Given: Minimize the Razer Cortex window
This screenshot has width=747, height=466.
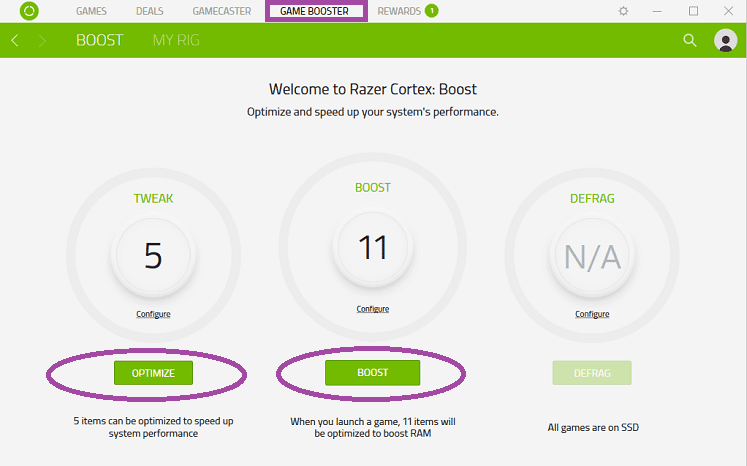Looking at the screenshot, I should click(x=657, y=11).
